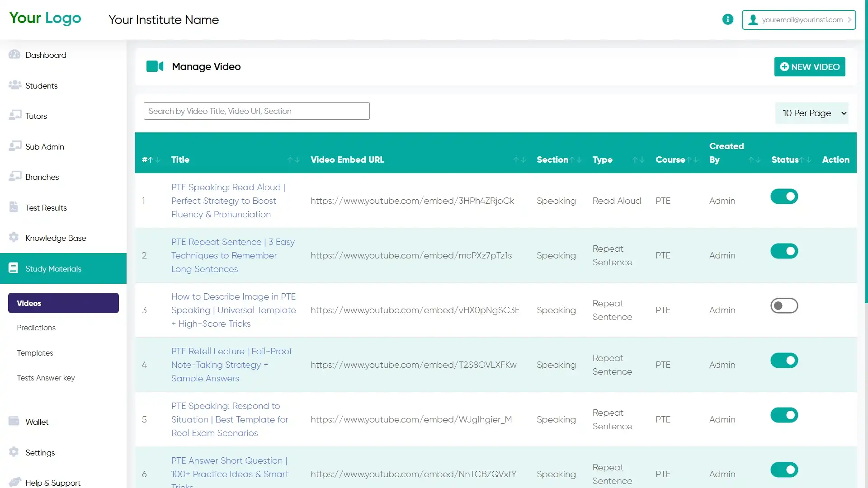Select the Students icon in the sidebar
This screenshot has height=488, width=868.
click(x=14, y=85)
